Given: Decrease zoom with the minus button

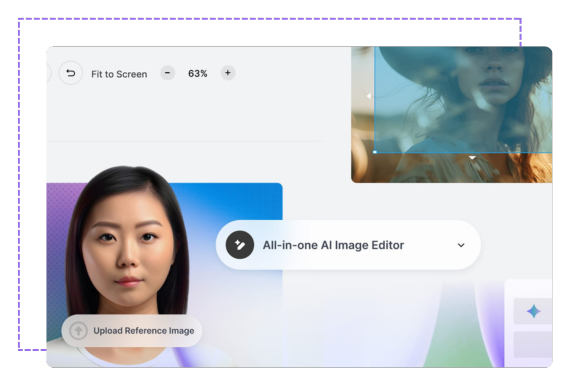Looking at the screenshot, I should 168,73.
